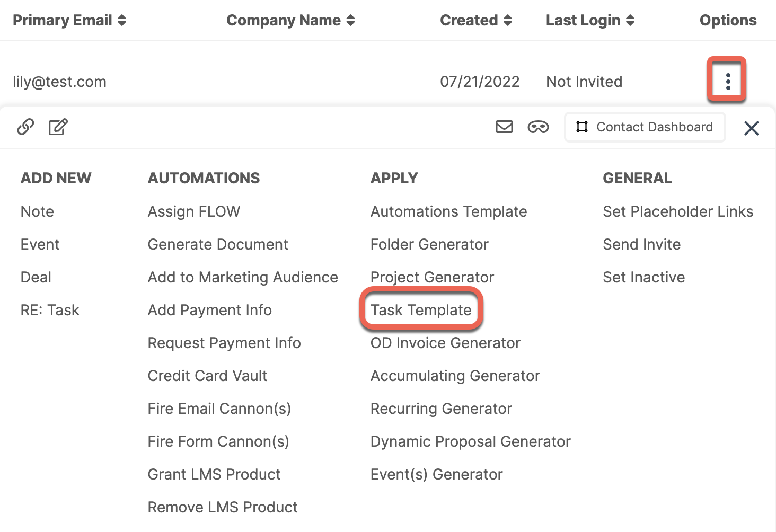Image resolution: width=776 pixels, height=532 pixels.
Task: Apply Accumulating Generator
Action: (455, 376)
